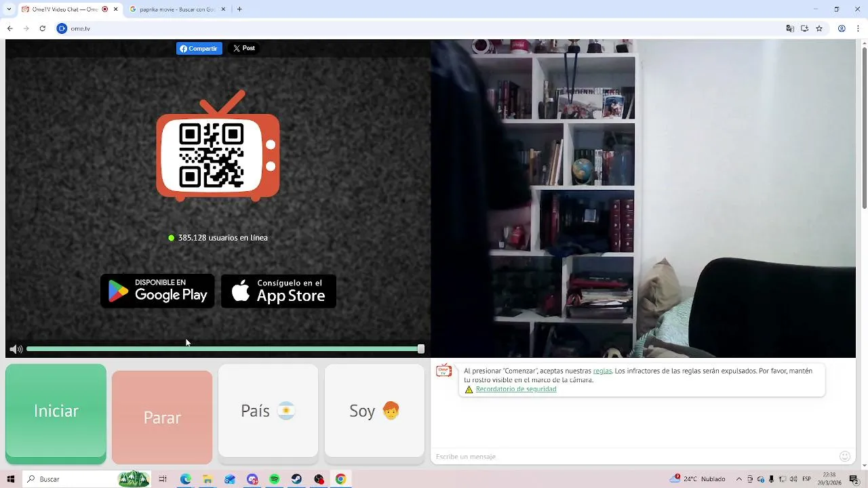The image size is (868, 488).
Task: Click 385.128 usuarios en línea text
Action: pyautogui.click(x=222, y=238)
